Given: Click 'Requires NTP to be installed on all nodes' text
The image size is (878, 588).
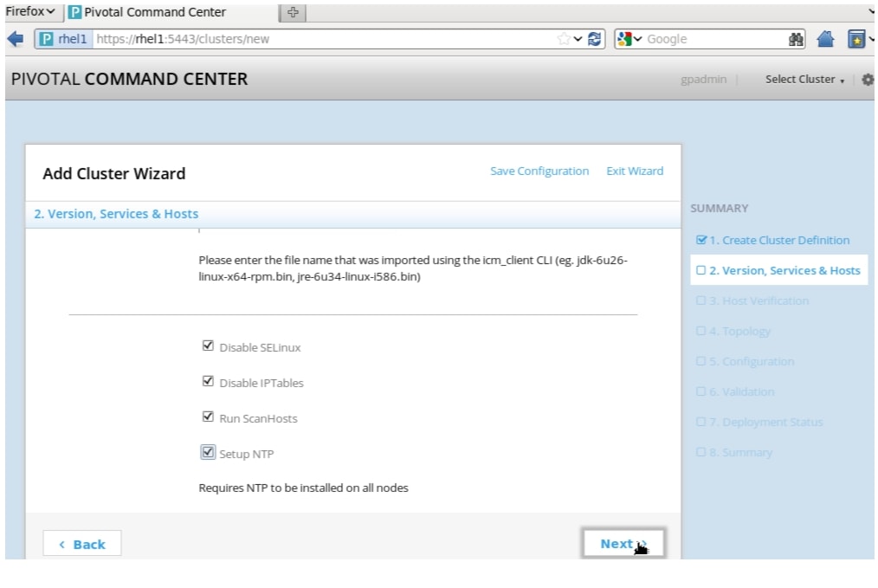Looking at the screenshot, I should coord(303,488).
